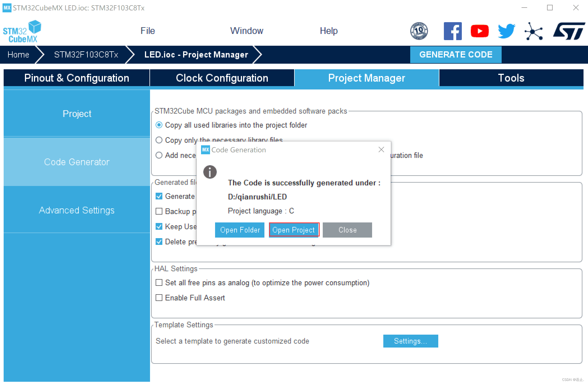The width and height of the screenshot is (588, 384).
Task: Maximize the STM32CubeMX window
Action: (550, 8)
